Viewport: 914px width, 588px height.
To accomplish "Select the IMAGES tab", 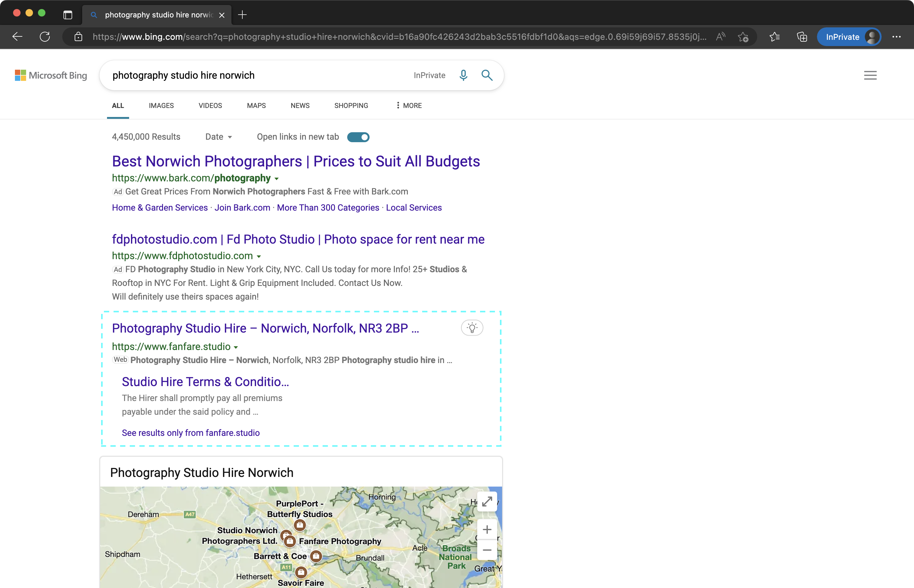I will tap(161, 105).
